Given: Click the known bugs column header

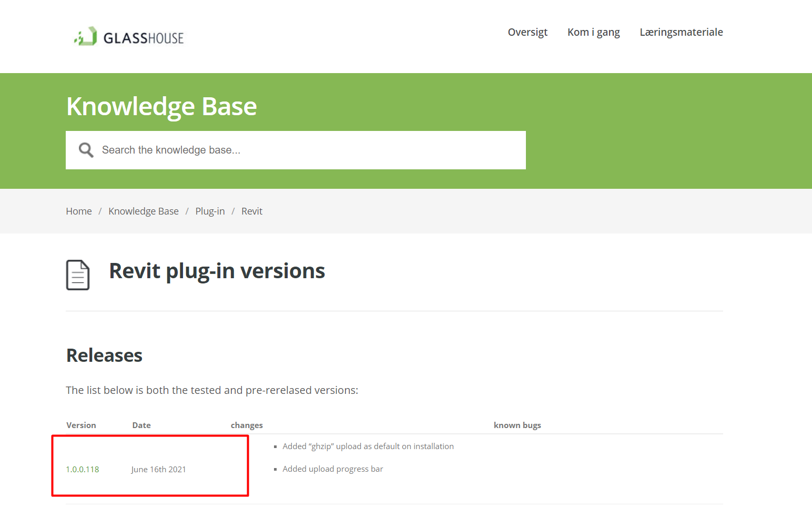Looking at the screenshot, I should point(517,425).
